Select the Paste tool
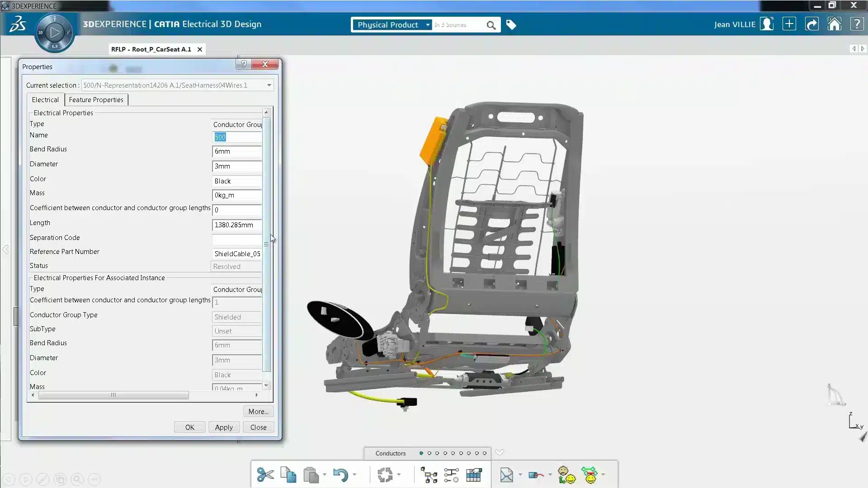The image size is (868, 488). coord(312,474)
